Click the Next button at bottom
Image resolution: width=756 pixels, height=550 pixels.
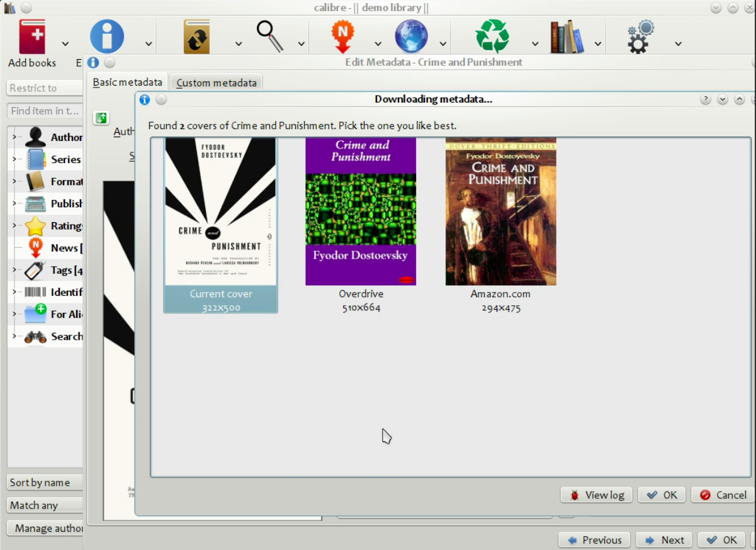point(664,540)
